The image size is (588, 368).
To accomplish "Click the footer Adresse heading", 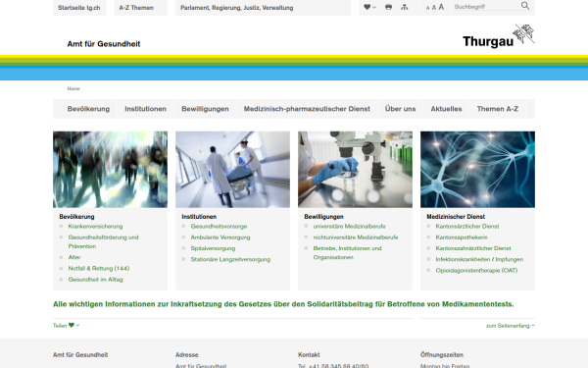I will tap(187, 355).
